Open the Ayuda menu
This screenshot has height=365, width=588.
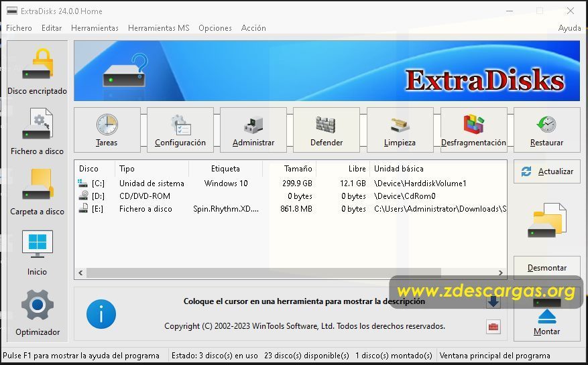pyautogui.click(x=569, y=28)
